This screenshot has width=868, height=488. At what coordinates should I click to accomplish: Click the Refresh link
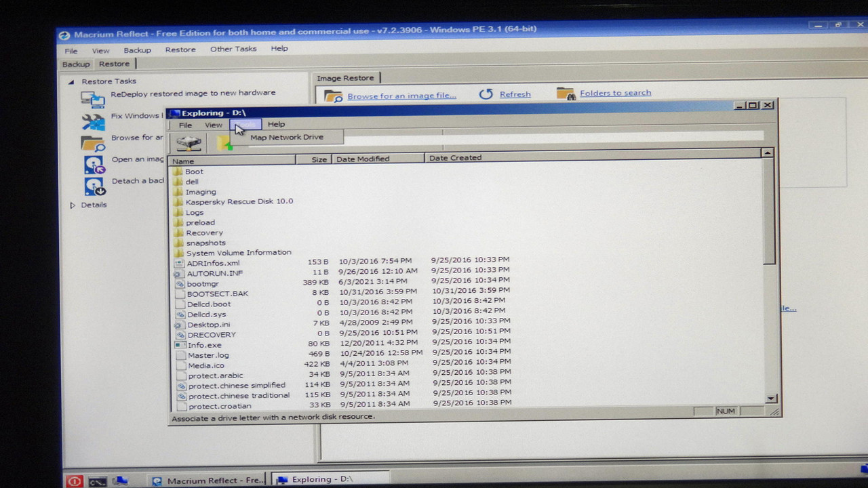tap(515, 94)
